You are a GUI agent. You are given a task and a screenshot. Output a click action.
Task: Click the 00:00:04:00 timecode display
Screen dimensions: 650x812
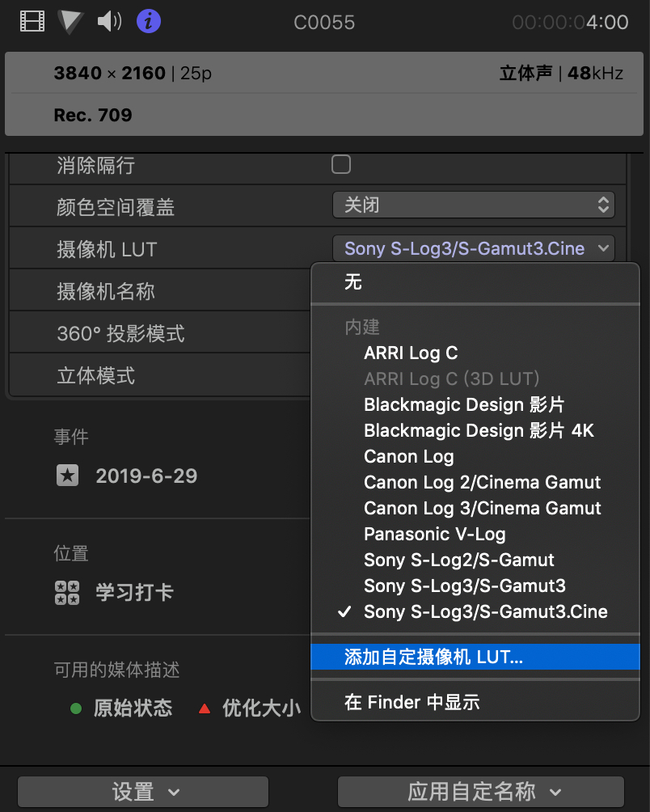click(x=570, y=22)
